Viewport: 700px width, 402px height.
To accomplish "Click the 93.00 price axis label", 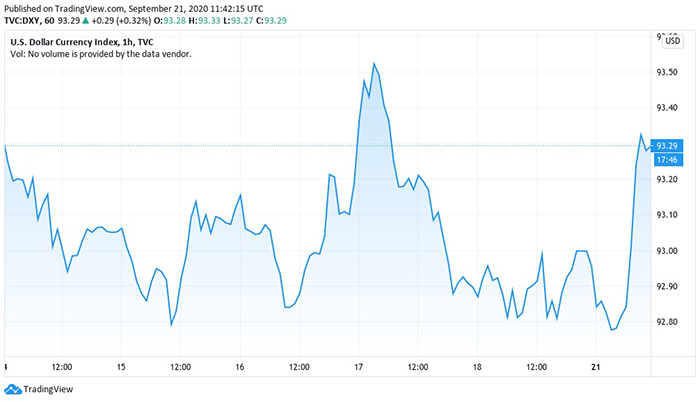I will pyautogui.click(x=668, y=251).
